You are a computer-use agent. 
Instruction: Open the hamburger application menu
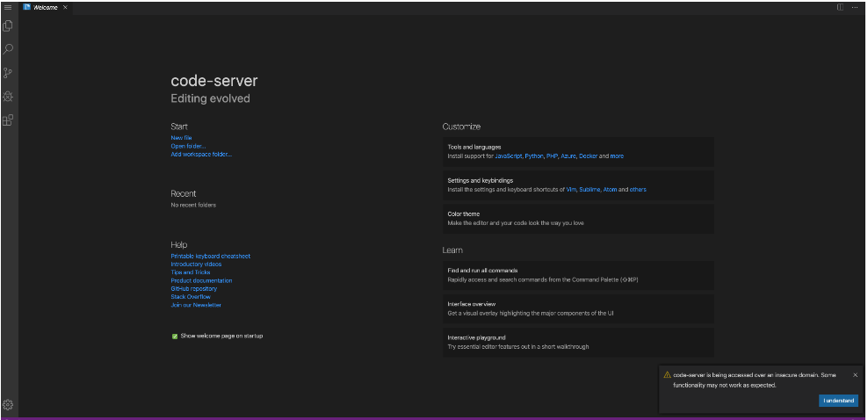(x=8, y=7)
